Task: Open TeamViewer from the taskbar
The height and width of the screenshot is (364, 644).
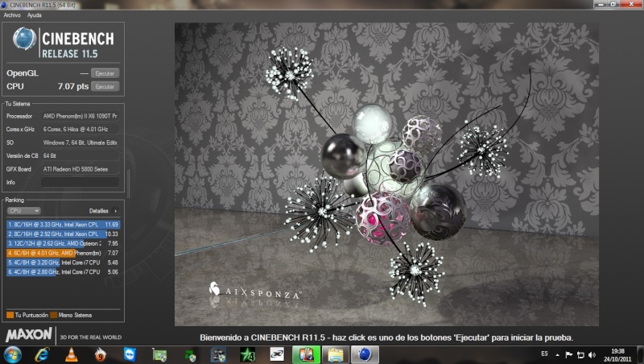Action: 130,354
